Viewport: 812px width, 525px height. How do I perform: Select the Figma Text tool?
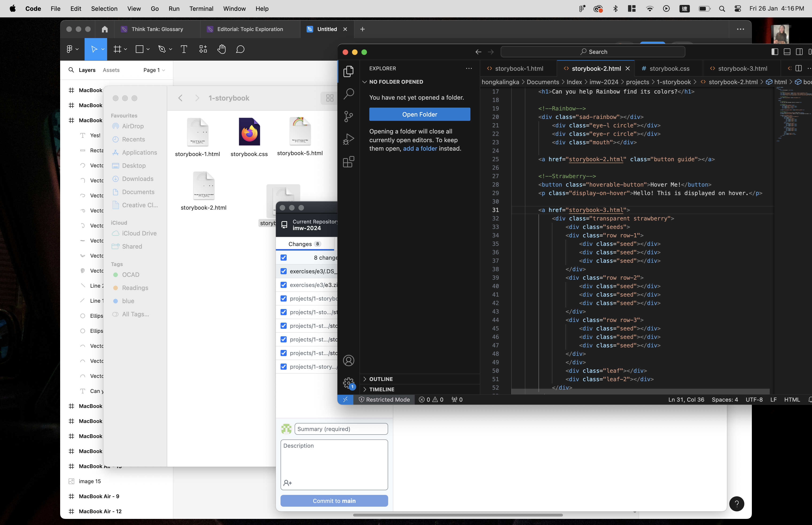[x=184, y=49]
